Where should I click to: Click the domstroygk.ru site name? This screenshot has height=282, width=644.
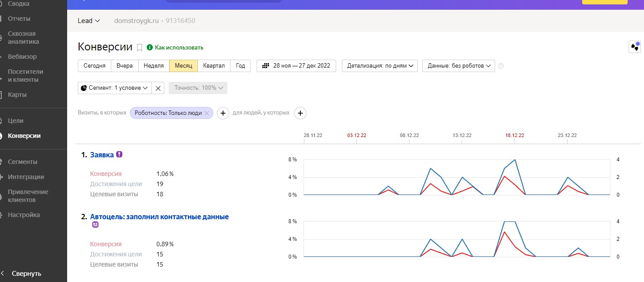pyautogui.click(x=136, y=20)
